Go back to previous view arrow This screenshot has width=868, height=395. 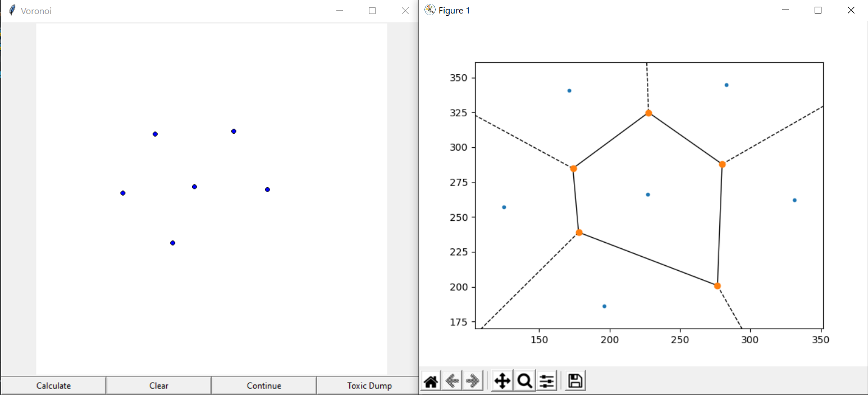coord(452,382)
